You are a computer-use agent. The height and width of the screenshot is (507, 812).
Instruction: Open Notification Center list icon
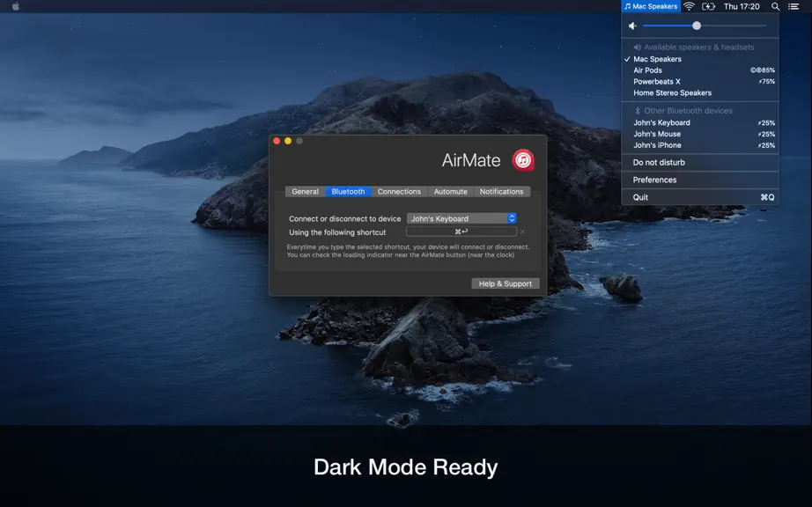[x=794, y=6]
